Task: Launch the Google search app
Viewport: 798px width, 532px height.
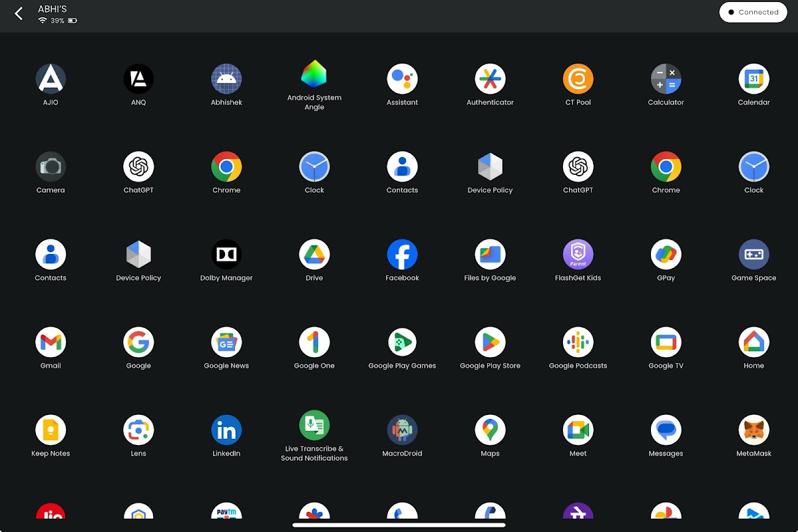Action: click(138, 342)
